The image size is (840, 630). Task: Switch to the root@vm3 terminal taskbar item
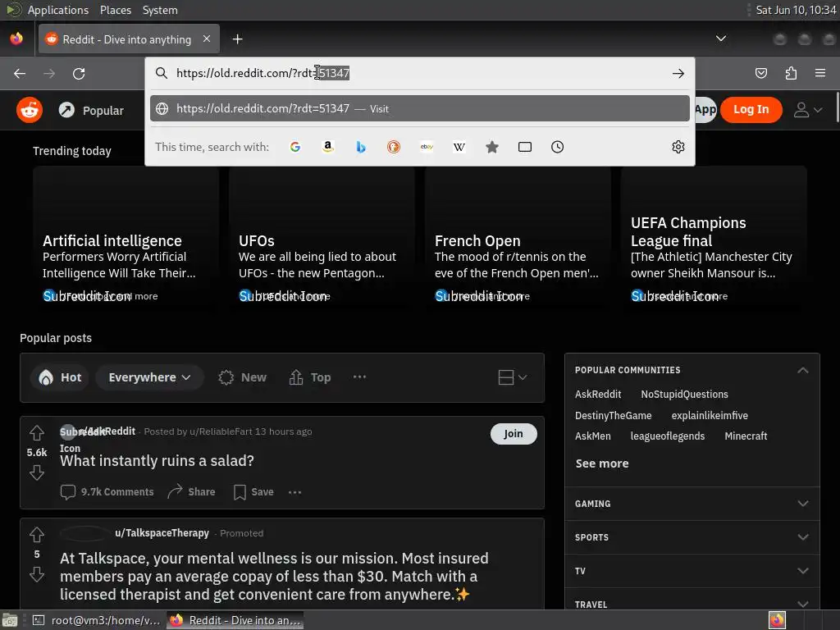click(97, 620)
